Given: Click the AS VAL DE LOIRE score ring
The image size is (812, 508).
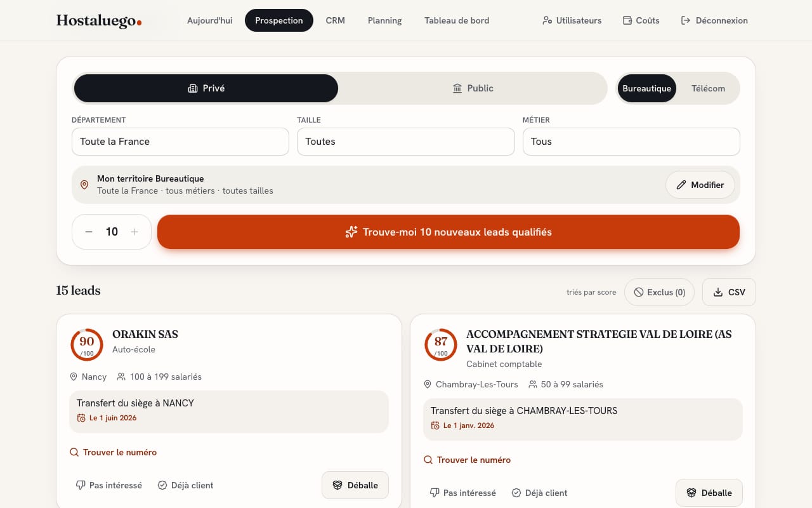Looking at the screenshot, I should point(441,345).
